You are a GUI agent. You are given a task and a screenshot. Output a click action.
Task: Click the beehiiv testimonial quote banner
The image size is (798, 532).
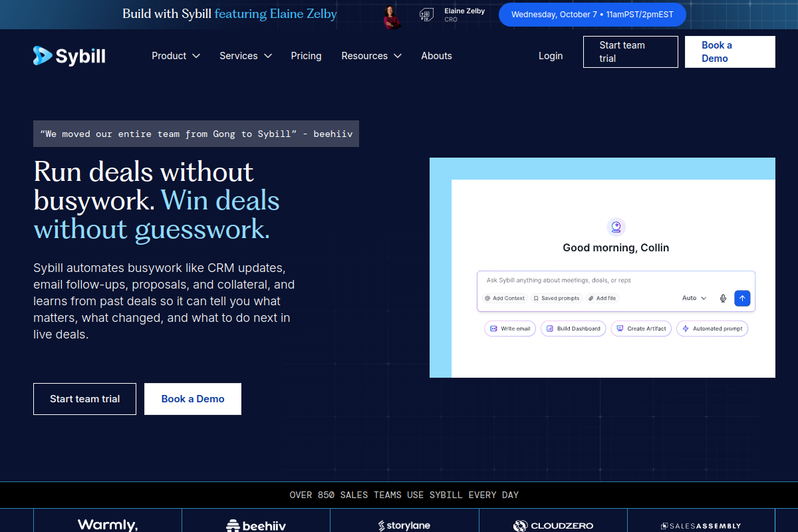pos(196,134)
